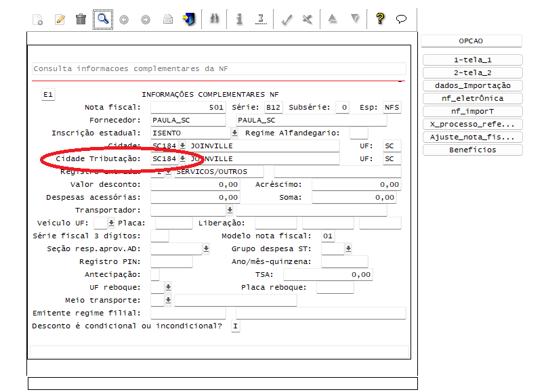Image resolution: width=548 pixels, height=392 pixels.
Task: Click the TSA value field
Action: click(x=328, y=275)
